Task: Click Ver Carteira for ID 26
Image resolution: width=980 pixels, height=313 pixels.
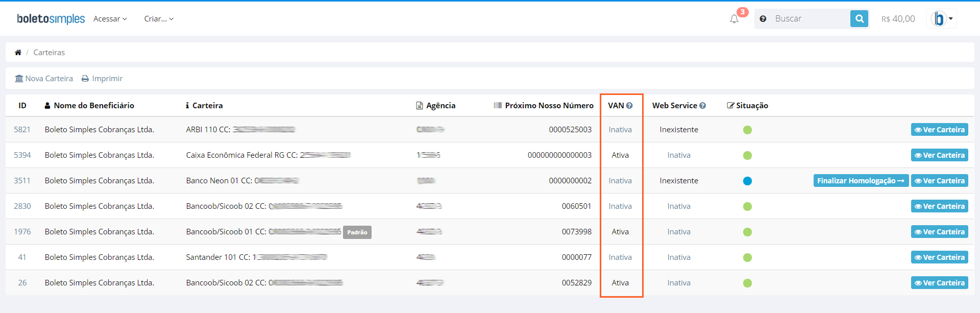Action: (x=939, y=283)
